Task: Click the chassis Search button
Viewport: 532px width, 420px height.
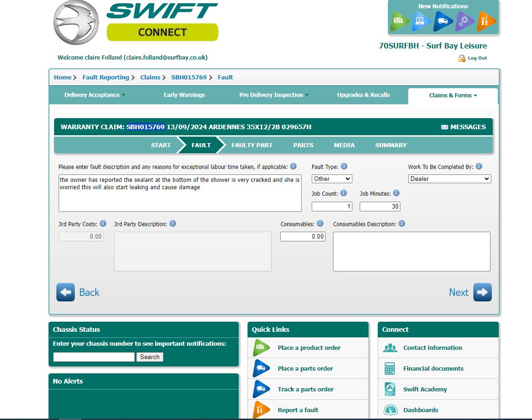Action: click(150, 357)
